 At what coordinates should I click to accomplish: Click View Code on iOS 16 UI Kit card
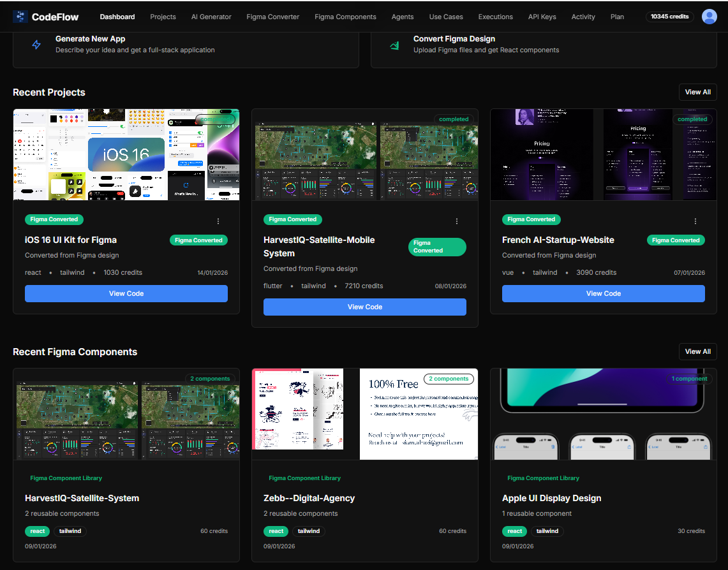click(126, 293)
